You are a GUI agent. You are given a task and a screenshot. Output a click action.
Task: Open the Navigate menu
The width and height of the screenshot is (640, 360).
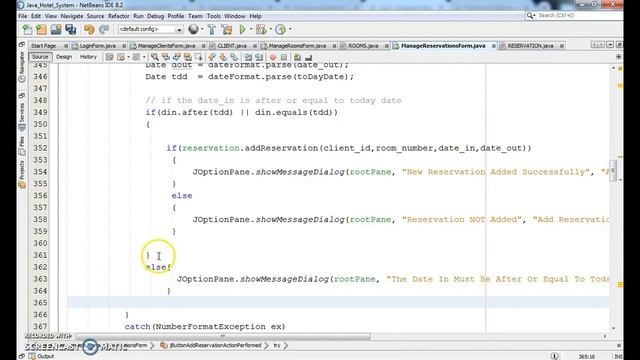point(72,16)
